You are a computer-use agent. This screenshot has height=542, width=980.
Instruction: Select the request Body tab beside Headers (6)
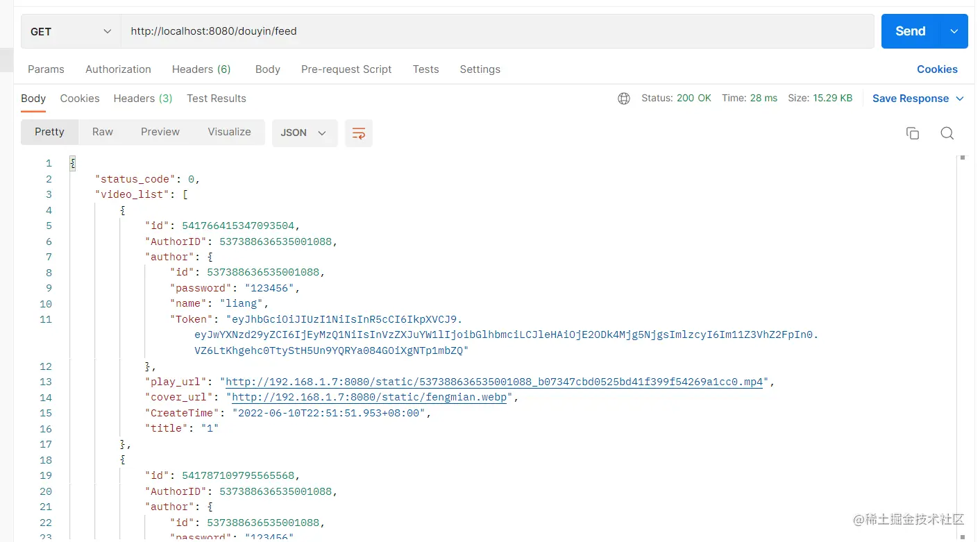268,69
